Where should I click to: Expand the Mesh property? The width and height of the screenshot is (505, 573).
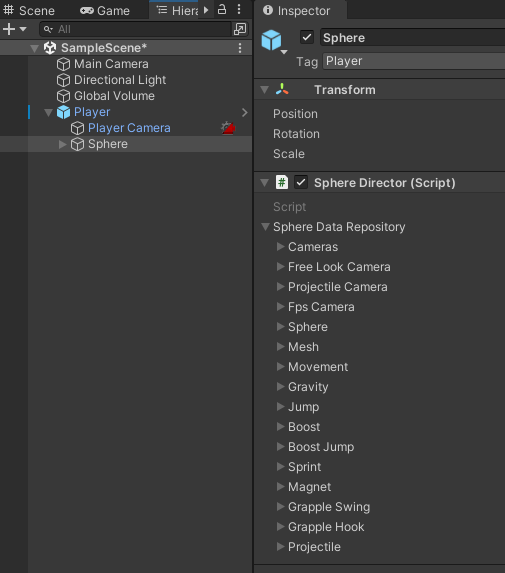click(x=280, y=346)
